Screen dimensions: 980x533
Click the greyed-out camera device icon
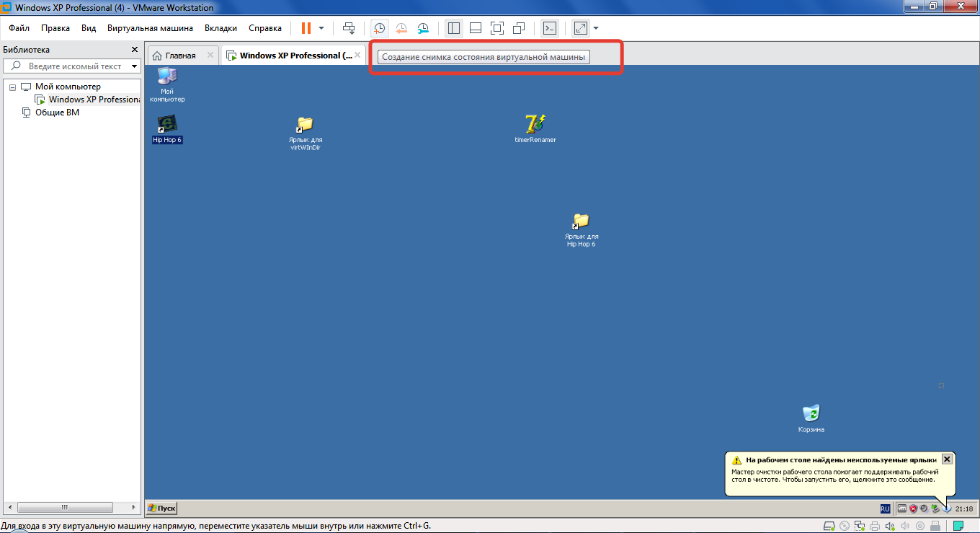coord(920,526)
